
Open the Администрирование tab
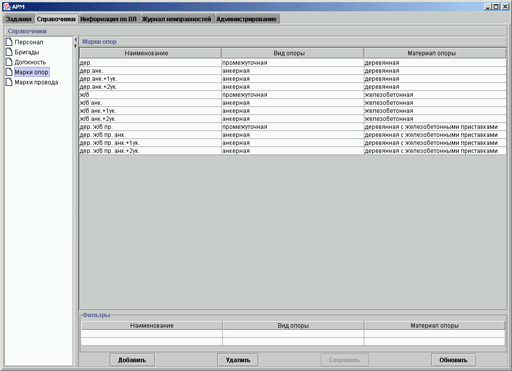[247, 19]
